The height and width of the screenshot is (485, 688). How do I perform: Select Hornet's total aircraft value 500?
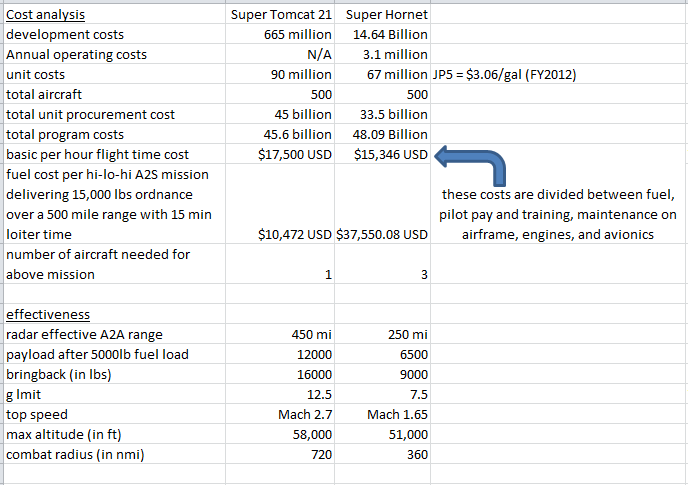(x=383, y=94)
